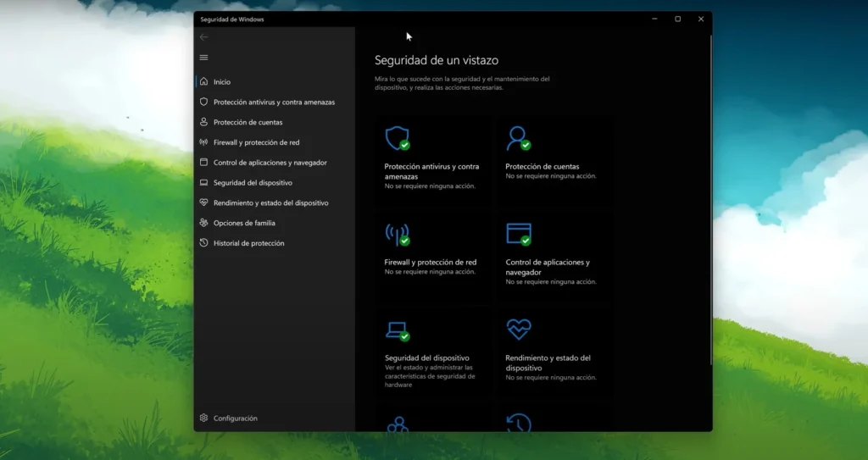Click the clock icon beside Historial de protección
The image size is (868, 460).
(x=203, y=243)
